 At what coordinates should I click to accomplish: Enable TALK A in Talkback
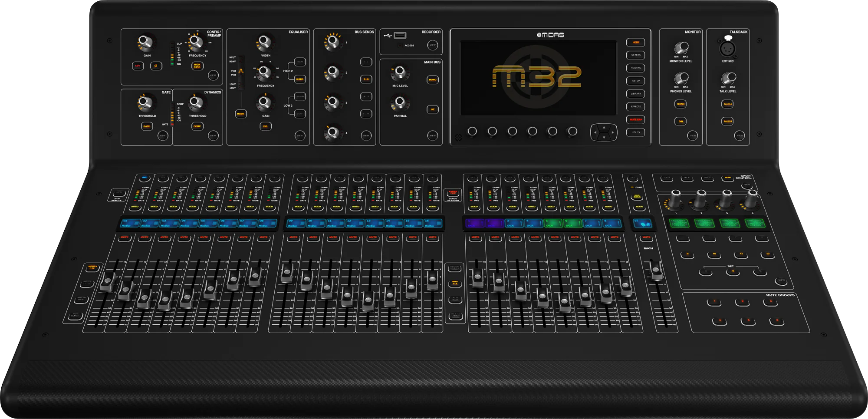(x=727, y=104)
